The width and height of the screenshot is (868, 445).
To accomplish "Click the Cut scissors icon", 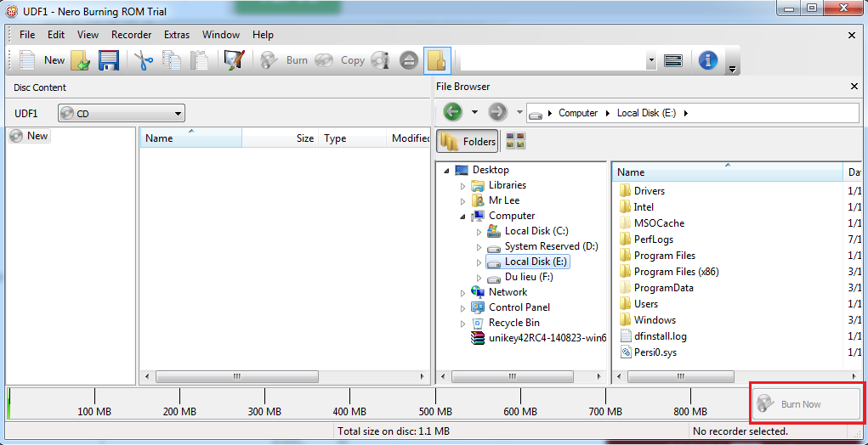I will [142, 60].
